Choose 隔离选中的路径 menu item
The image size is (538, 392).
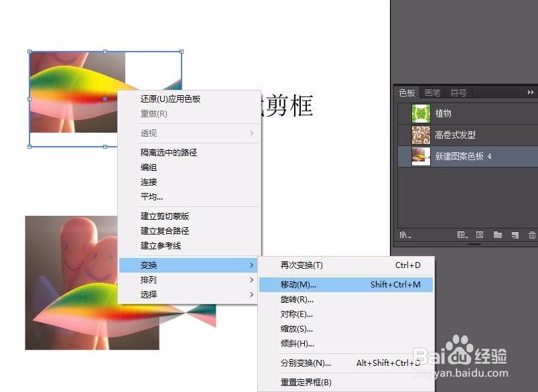click(190, 152)
